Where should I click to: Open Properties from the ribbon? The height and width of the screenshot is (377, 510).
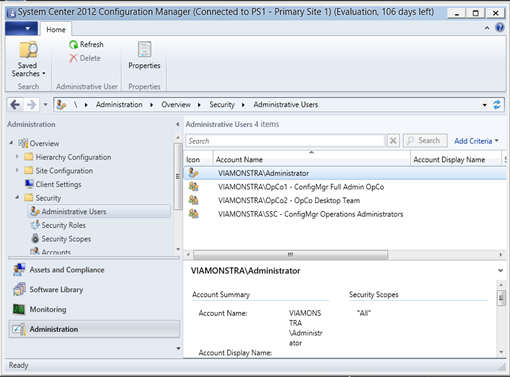point(144,55)
